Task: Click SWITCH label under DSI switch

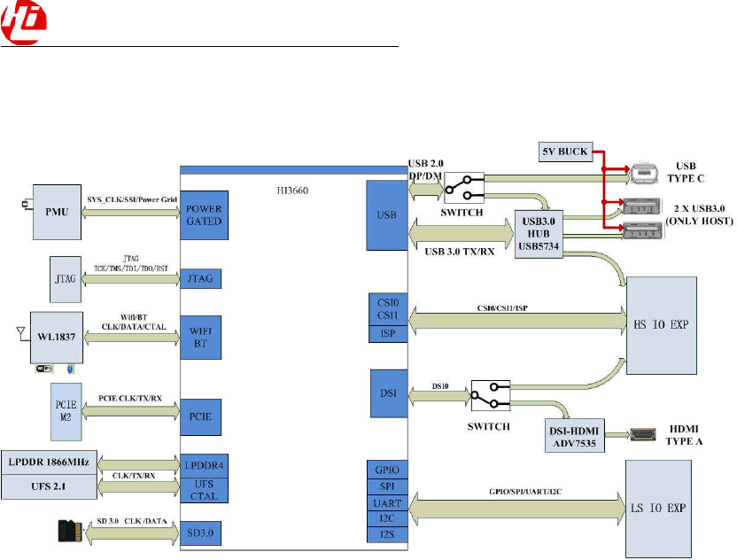Action: pos(489,426)
